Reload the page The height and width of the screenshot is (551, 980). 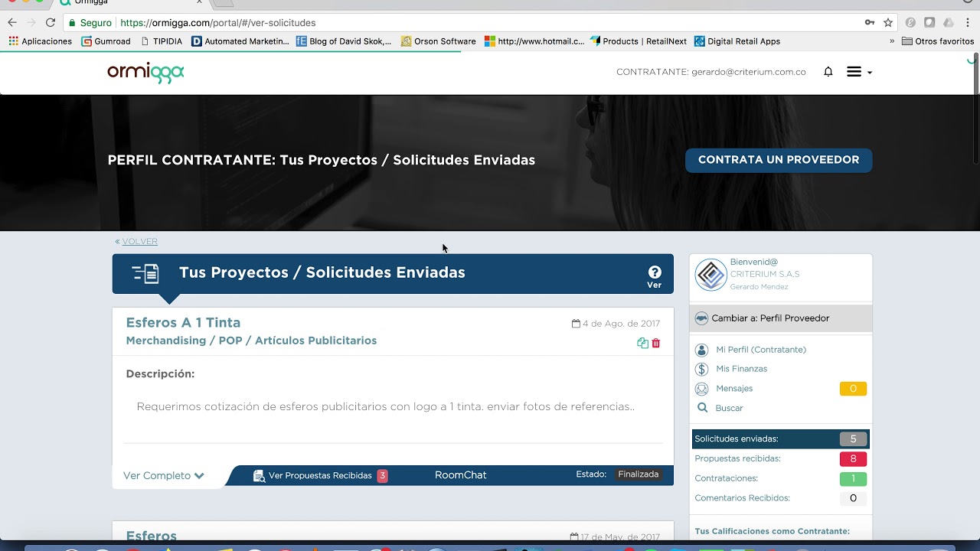(51, 23)
